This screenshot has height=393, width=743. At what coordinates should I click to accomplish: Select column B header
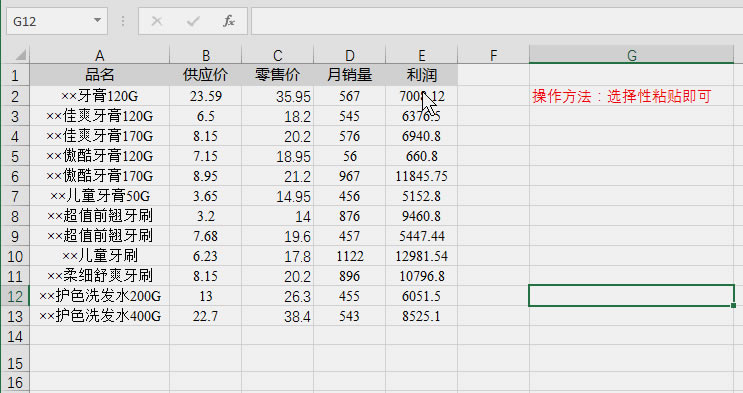click(206, 55)
